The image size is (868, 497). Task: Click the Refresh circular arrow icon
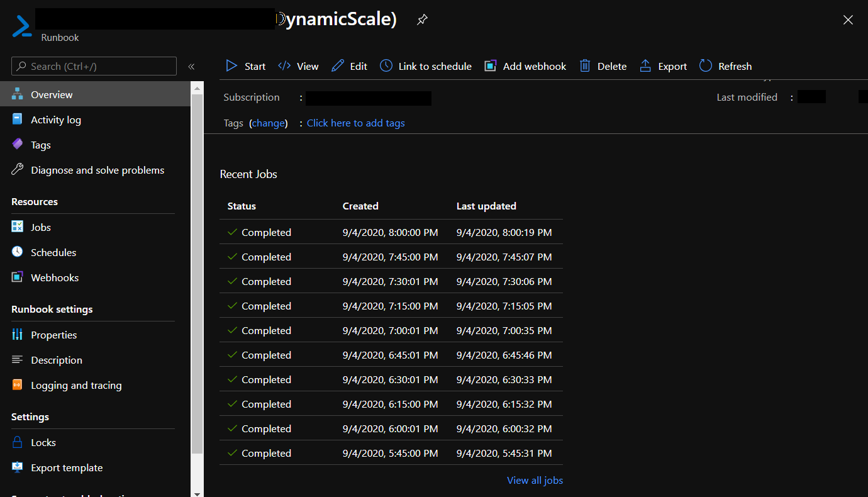(706, 66)
